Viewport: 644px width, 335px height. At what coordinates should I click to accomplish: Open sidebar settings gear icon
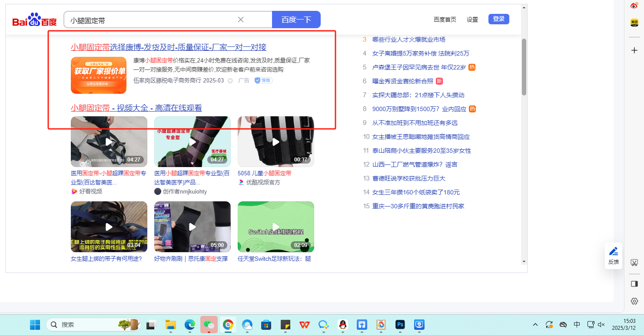tap(634, 301)
